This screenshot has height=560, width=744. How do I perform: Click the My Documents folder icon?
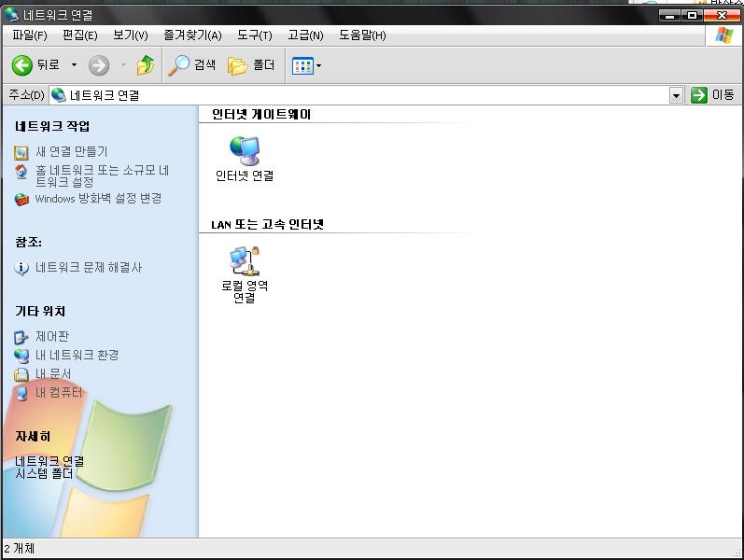(x=21, y=375)
